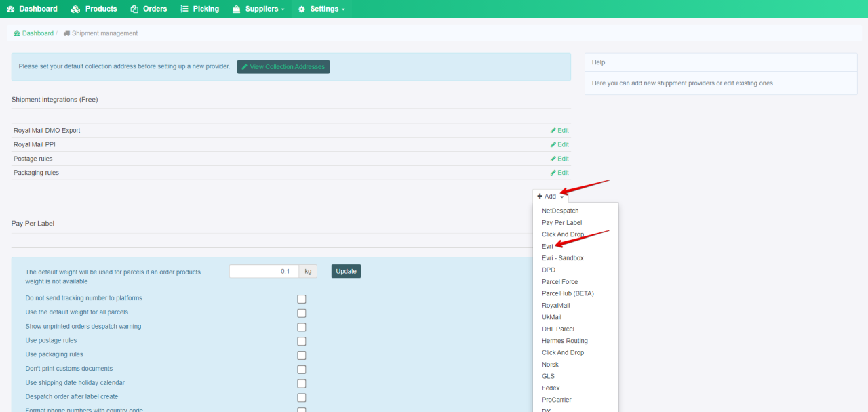Click the View Collection Addresses button
Image resolution: width=868 pixels, height=412 pixels.
click(x=283, y=66)
